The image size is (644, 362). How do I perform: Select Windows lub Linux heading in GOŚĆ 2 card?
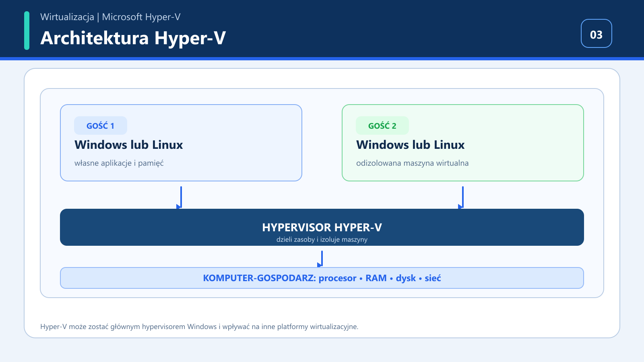click(411, 145)
